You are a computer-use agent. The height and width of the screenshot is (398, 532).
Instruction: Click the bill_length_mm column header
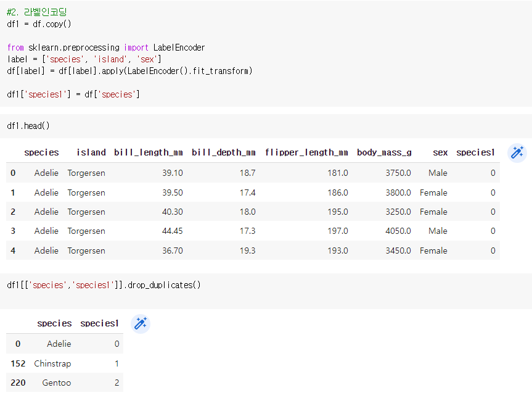pyautogui.click(x=149, y=152)
